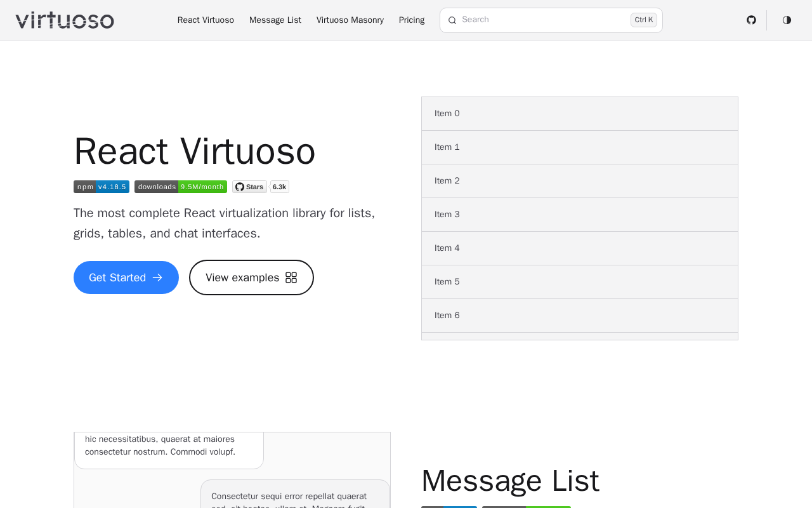Click the Ctrl K shortcut hint
Viewport: 812px width, 508px height.
tap(644, 20)
